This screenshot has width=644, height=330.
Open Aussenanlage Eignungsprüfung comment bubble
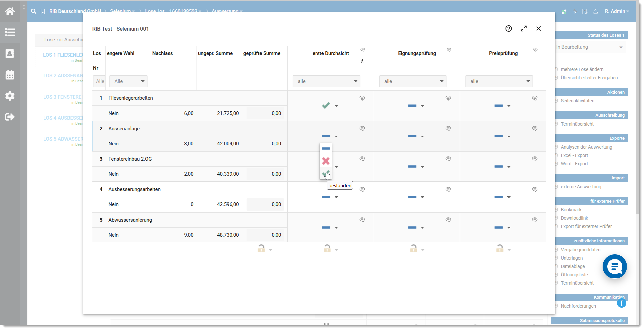(x=448, y=128)
